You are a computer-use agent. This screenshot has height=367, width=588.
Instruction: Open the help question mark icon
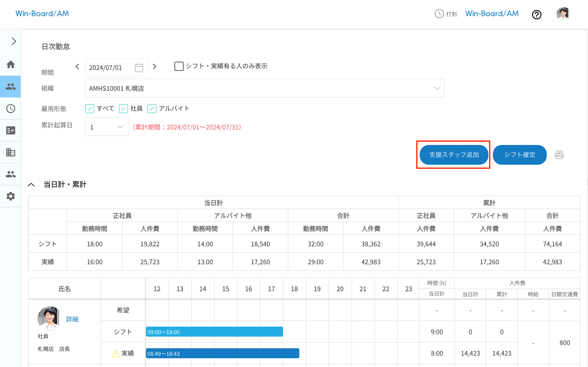(x=537, y=14)
